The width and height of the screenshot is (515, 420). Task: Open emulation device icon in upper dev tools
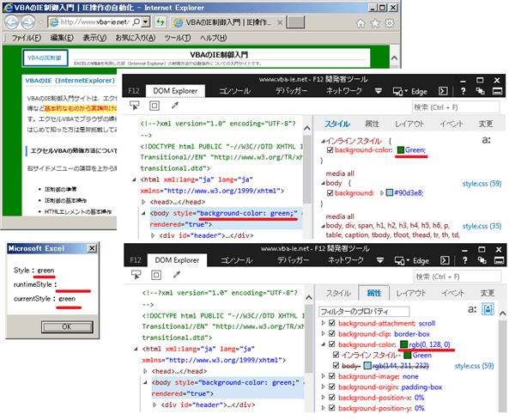pos(398,91)
